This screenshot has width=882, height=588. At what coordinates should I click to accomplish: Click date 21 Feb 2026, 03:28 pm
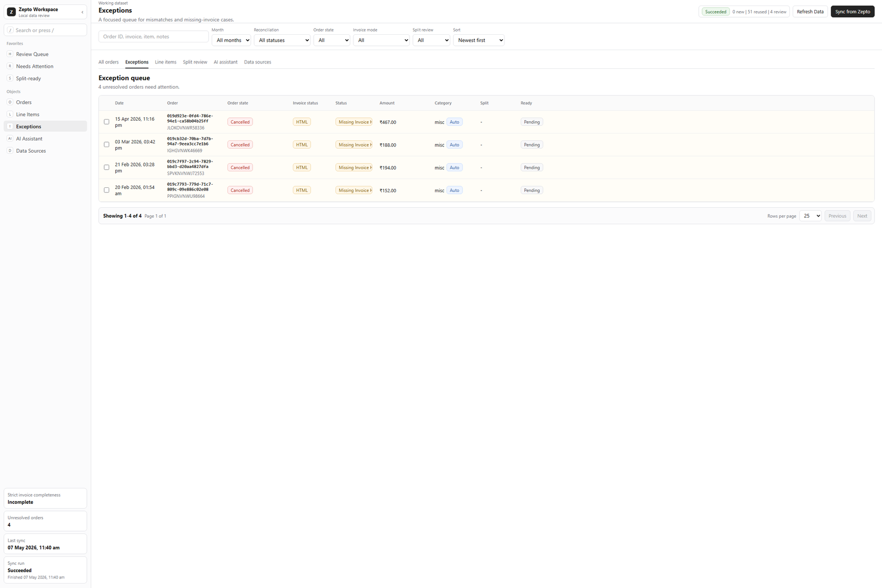pyautogui.click(x=135, y=168)
